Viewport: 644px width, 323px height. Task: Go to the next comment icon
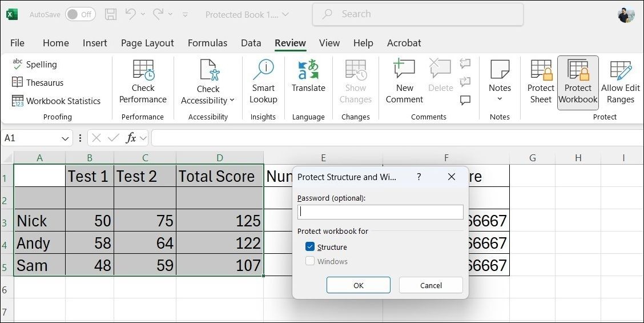[x=465, y=82]
